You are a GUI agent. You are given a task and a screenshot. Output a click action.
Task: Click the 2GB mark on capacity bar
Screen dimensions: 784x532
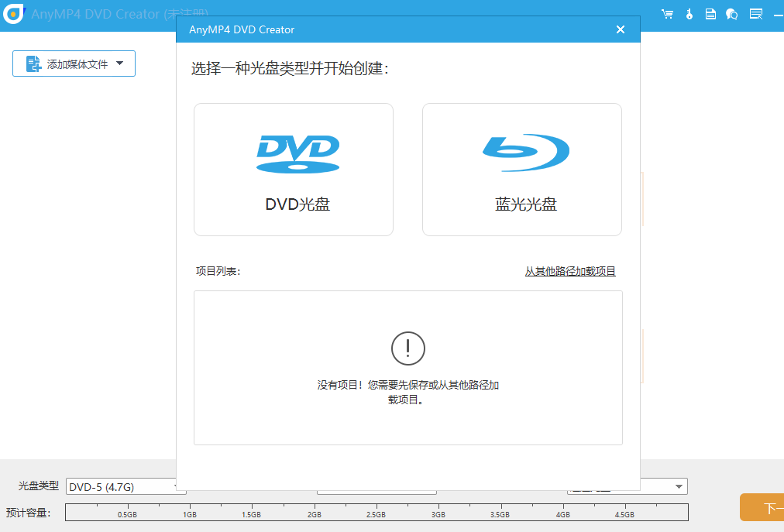point(314,514)
